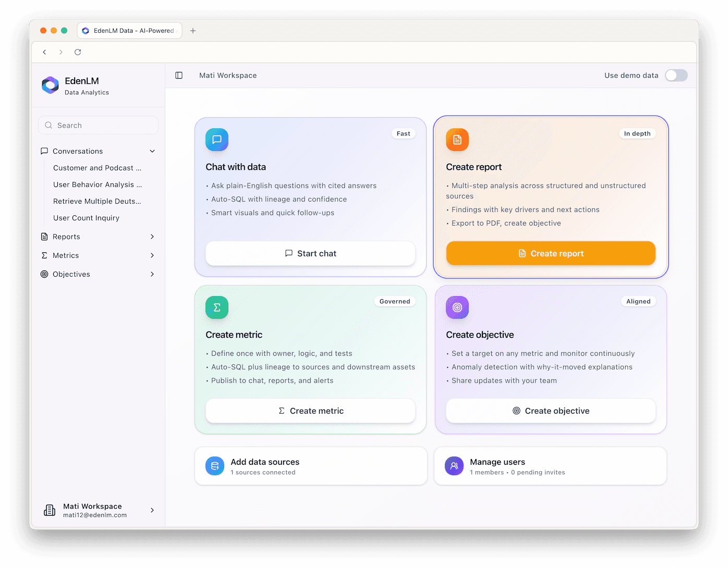Click the sigma icon on Create metric card
Screen dimensions: 728x568
tap(216, 307)
